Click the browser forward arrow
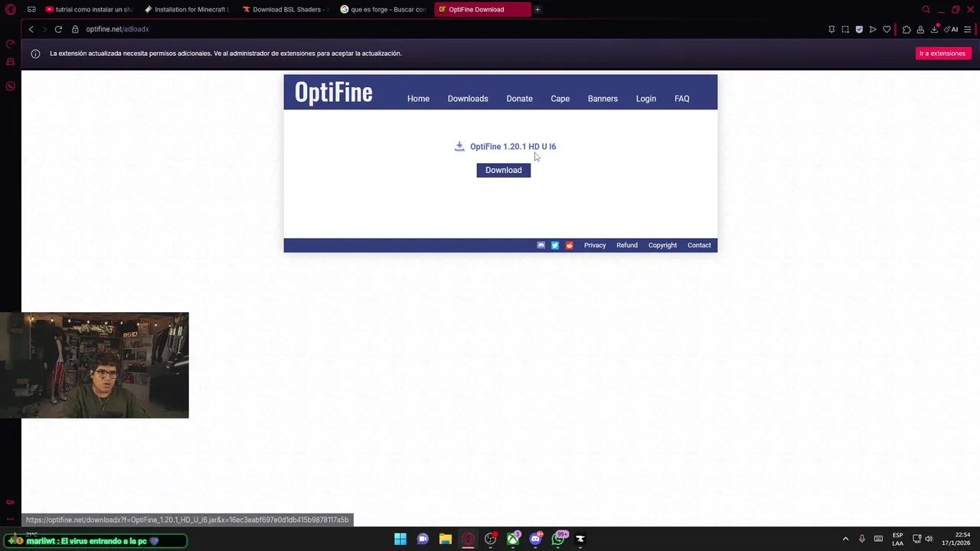Viewport: 980px width, 551px height. click(x=44, y=29)
